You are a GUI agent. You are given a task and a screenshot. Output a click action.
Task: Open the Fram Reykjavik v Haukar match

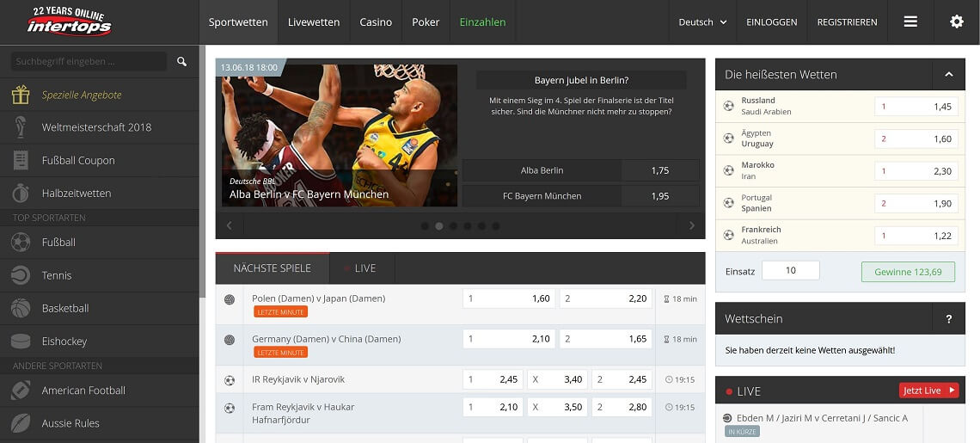303,413
